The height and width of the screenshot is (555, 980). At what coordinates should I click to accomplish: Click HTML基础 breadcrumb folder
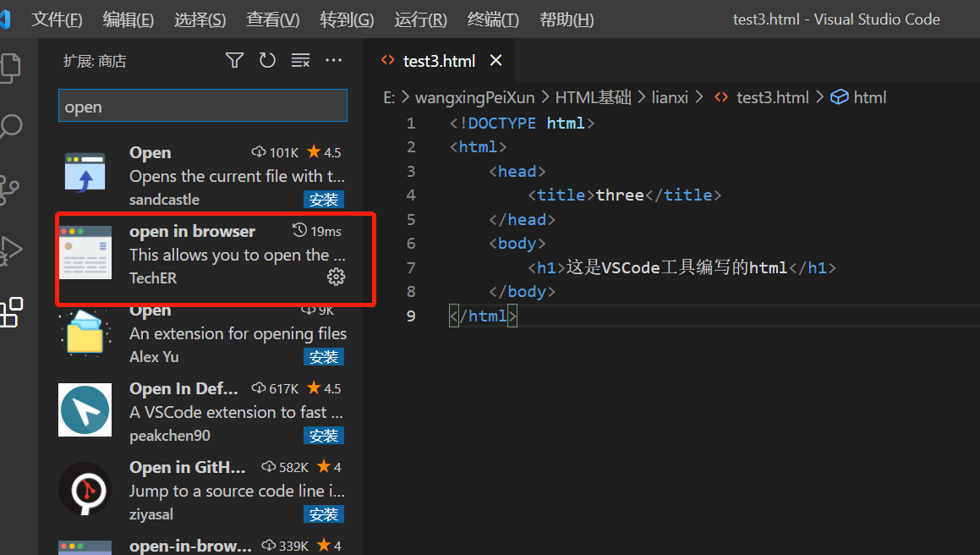[593, 97]
